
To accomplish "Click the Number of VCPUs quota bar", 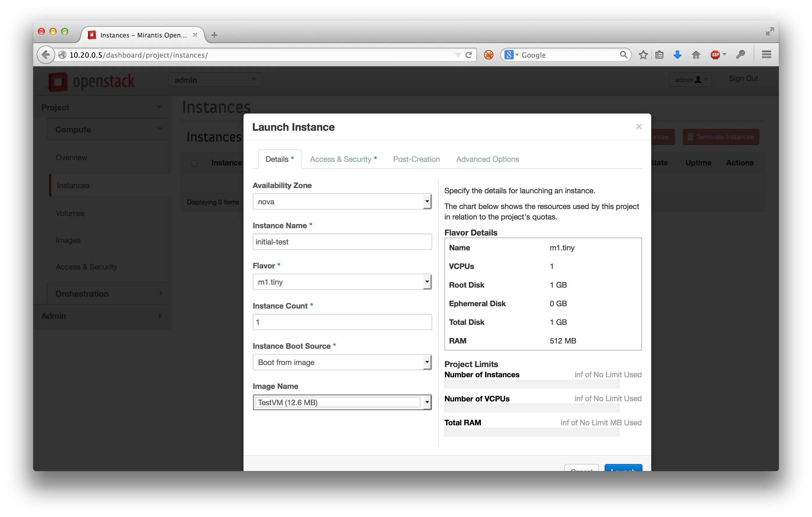I will click(532, 408).
